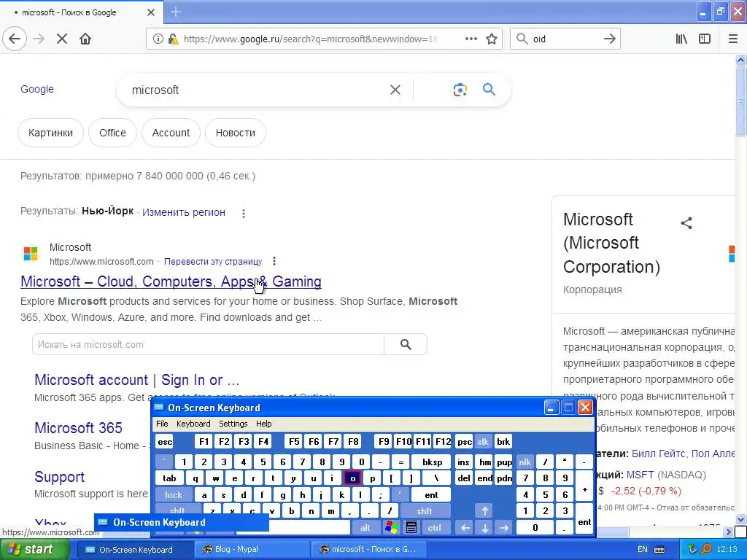Open the Keyboard menu
Image resolution: width=747 pixels, height=560 pixels.
[193, 424]
